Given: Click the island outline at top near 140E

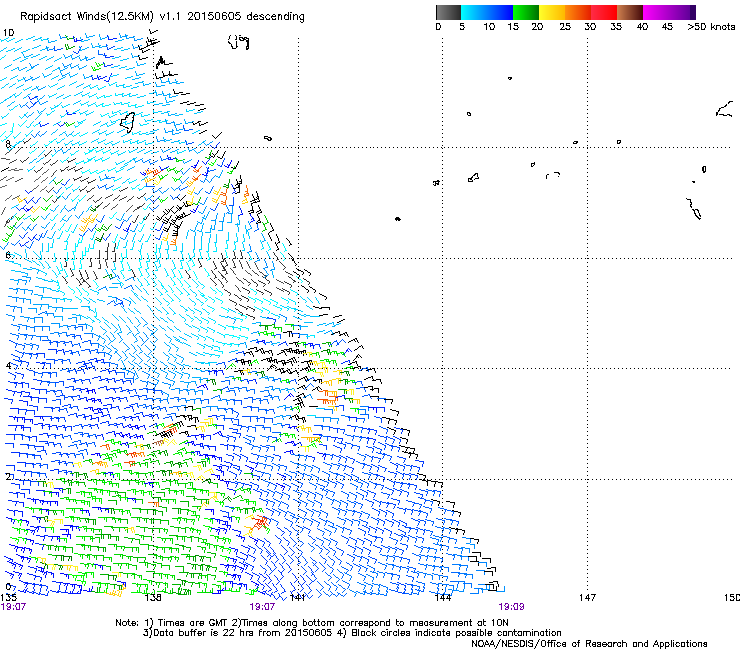Looking at the screenshot, I should pyautogui.click(x=239, y=42).
